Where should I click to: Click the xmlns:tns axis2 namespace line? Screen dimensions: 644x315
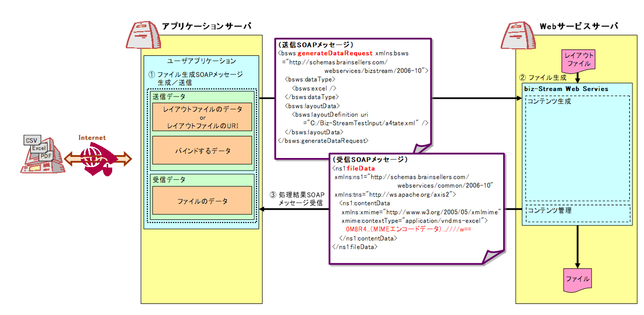(395, 194)
